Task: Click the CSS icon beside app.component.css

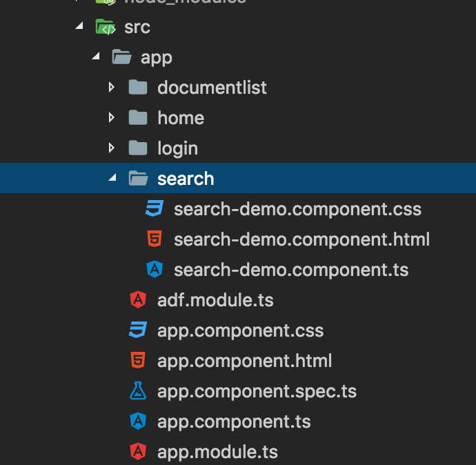Action: 138,330
